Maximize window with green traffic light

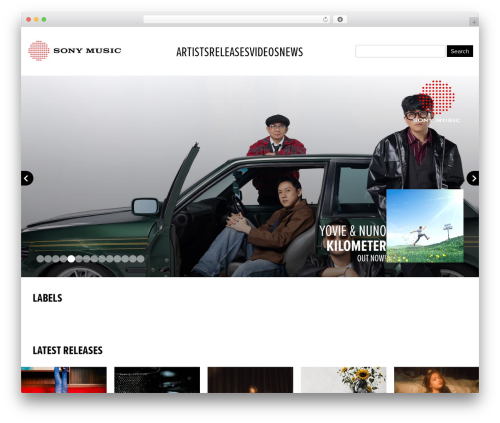click(x=44, y=20)
